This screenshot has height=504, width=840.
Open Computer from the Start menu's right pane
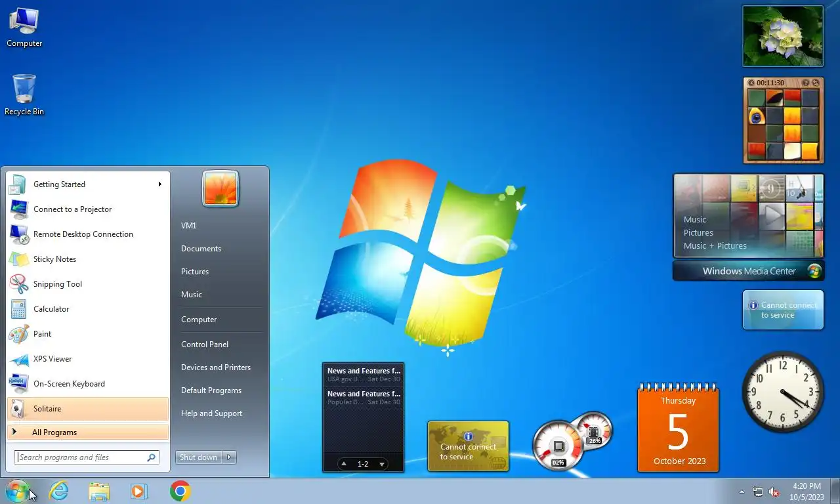click(199, 320)
